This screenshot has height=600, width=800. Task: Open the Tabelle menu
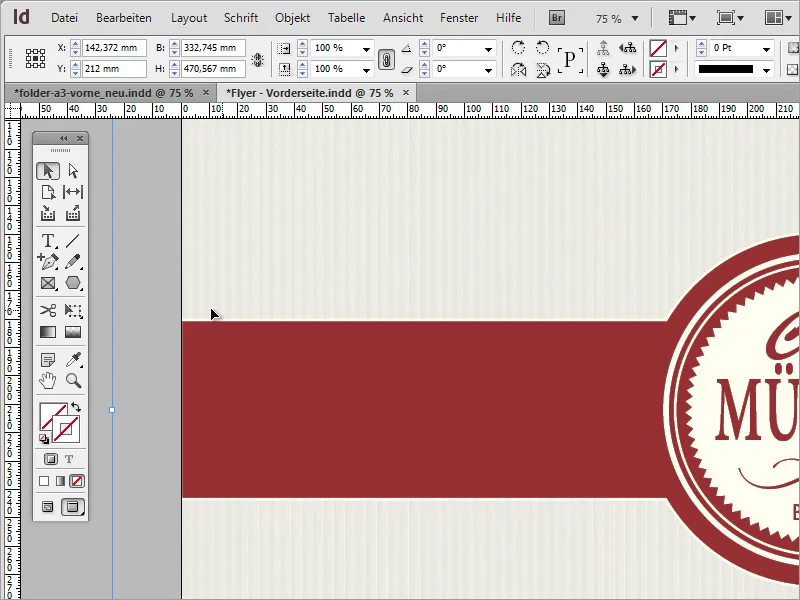point(346,18)
